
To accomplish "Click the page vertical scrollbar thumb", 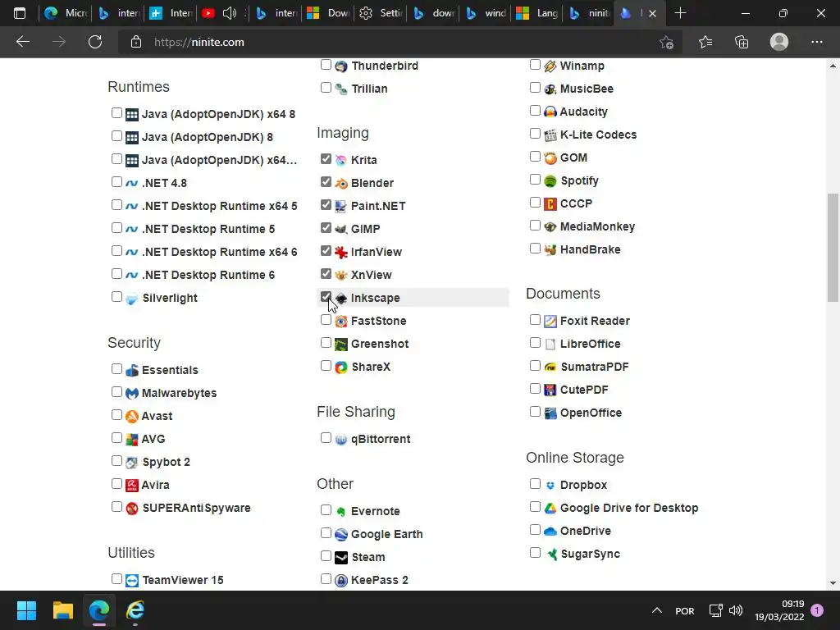I will coord(833,248).
